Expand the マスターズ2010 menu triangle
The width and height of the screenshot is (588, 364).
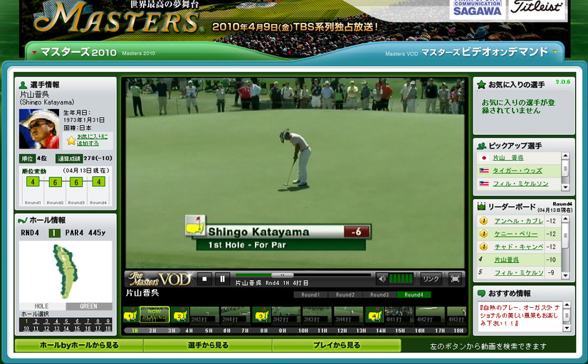point(34,53)
